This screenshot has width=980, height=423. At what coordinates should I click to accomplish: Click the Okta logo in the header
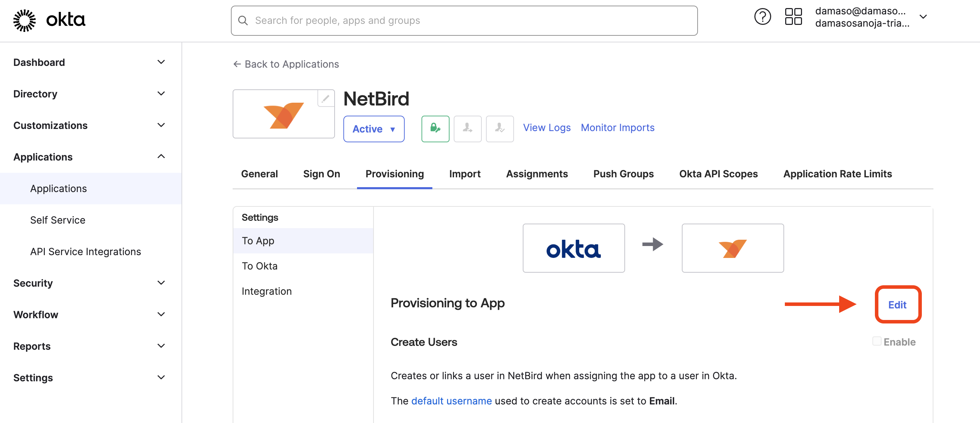pyautogui.click(x=49, y=20)
